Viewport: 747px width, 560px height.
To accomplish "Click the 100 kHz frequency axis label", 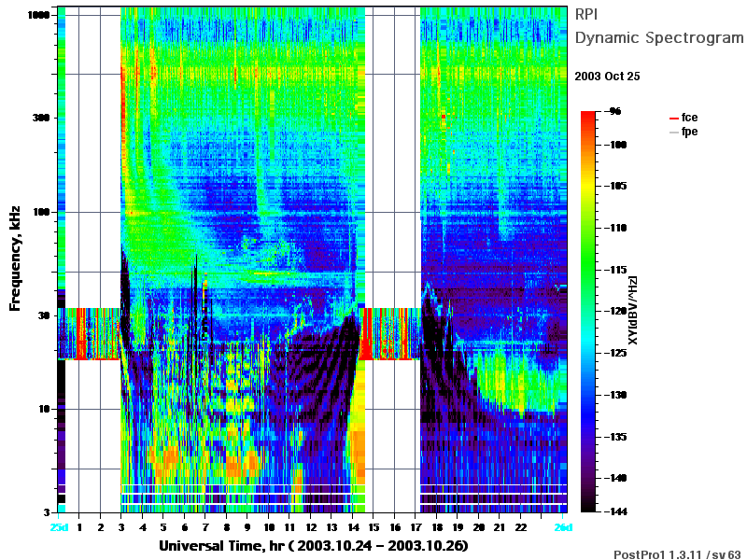I will point(41,212).
